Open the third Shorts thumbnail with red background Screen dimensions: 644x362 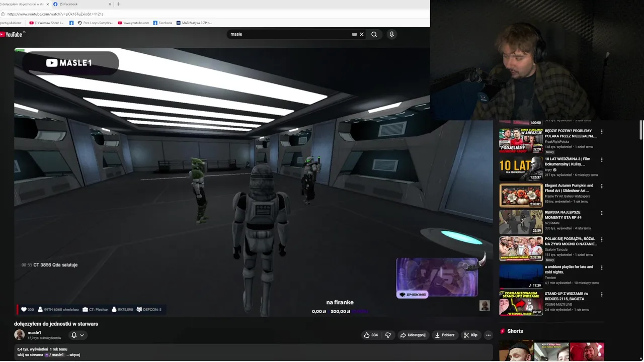[x=587, y=351]
